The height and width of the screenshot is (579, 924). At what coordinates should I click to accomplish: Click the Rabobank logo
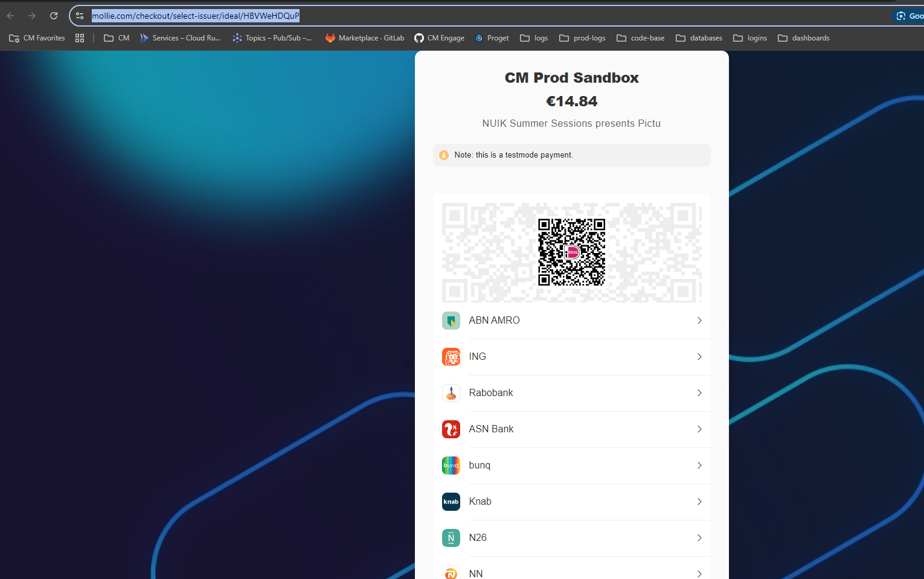(451, 393)
